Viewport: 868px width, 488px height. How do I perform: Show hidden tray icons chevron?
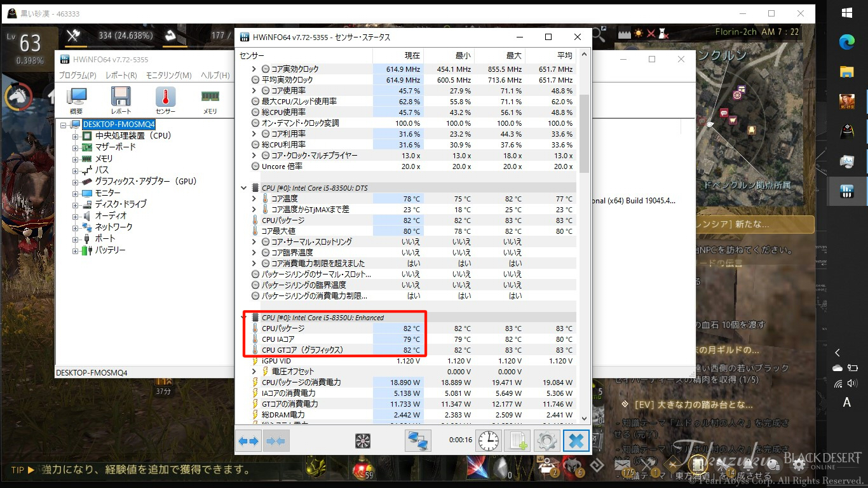[837, 353]
